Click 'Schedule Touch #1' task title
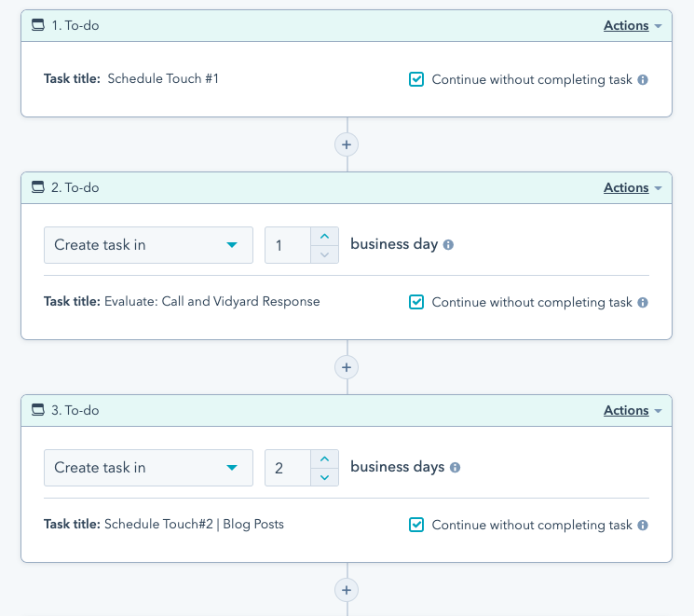 point(163,79)
